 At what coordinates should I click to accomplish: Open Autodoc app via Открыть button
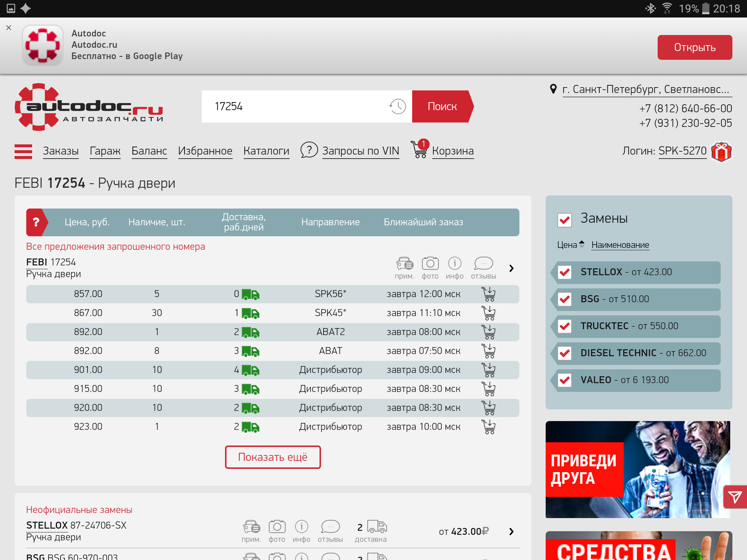pyautogui.click(x=694, y=47)
